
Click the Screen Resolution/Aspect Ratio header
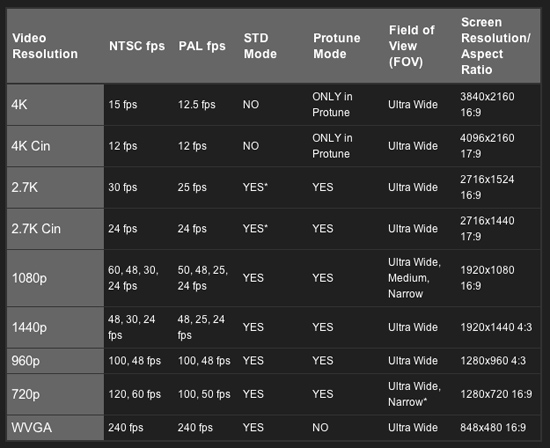(496, 46)
